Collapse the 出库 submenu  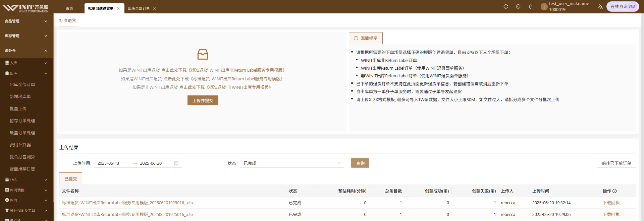[x=26, y=73]
